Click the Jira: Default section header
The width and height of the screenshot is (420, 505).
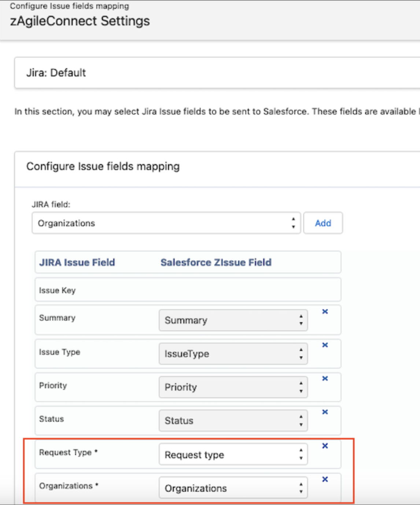coord(56,73)
